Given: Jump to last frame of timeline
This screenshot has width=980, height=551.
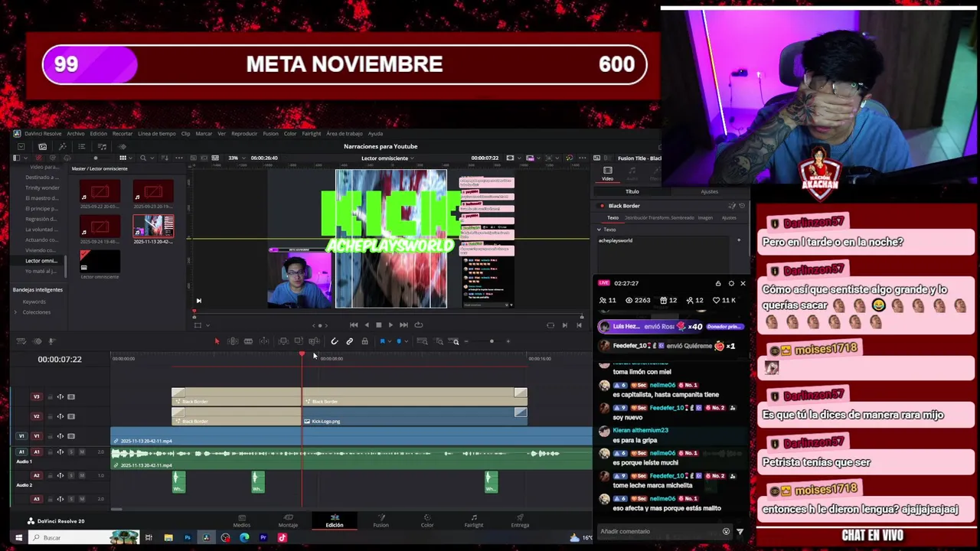Looking at the screenshot, I should click(403, 325).
